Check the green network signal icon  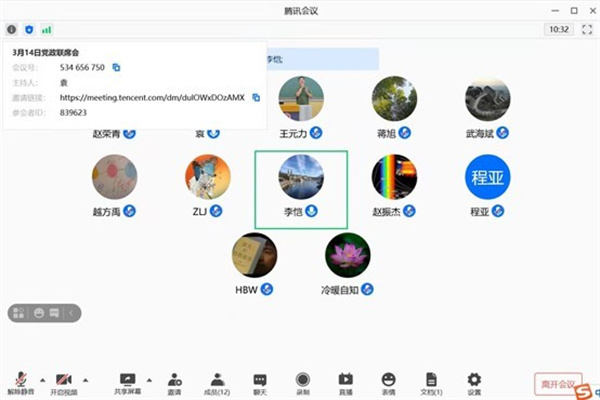(x=46, y=30)
